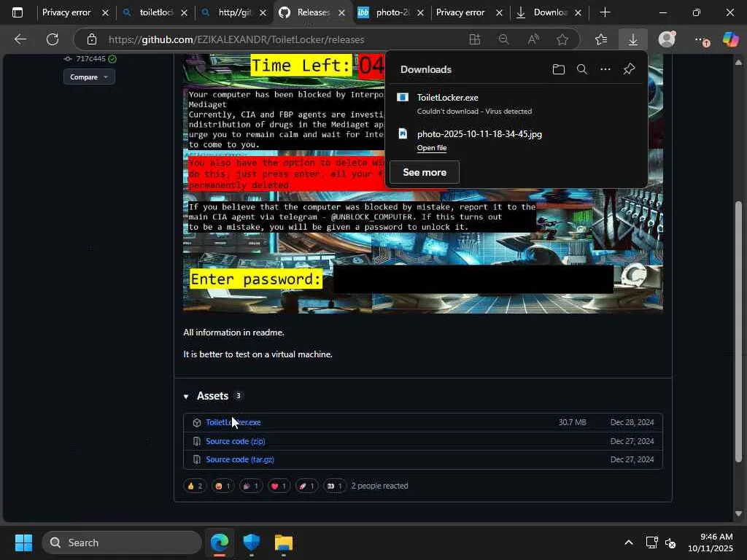Open the clock and date flyout

710,542
